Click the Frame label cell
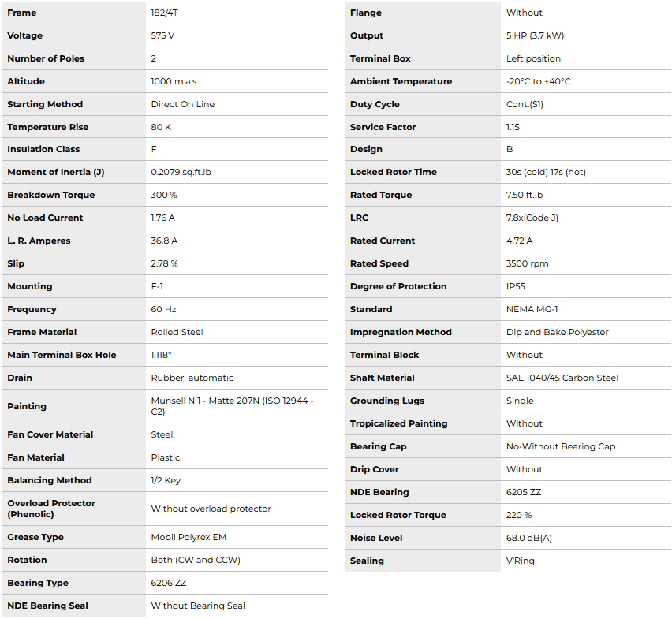This screenshot has height=619, width=672. 22,13
